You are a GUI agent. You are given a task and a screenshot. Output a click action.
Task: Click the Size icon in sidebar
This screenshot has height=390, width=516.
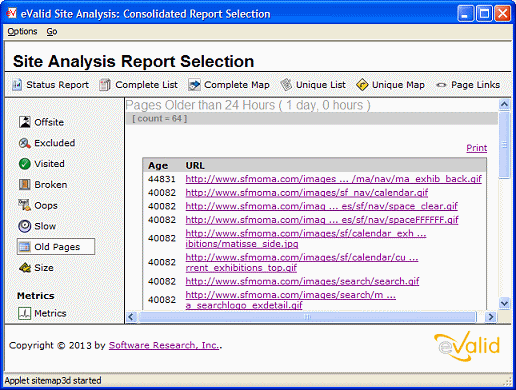click(25, 267)
